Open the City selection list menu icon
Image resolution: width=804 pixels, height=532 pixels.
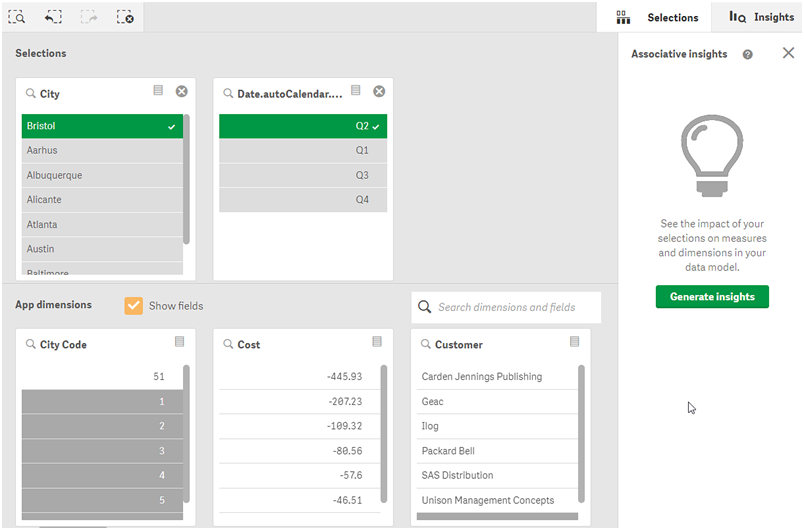tap(158, 91)
